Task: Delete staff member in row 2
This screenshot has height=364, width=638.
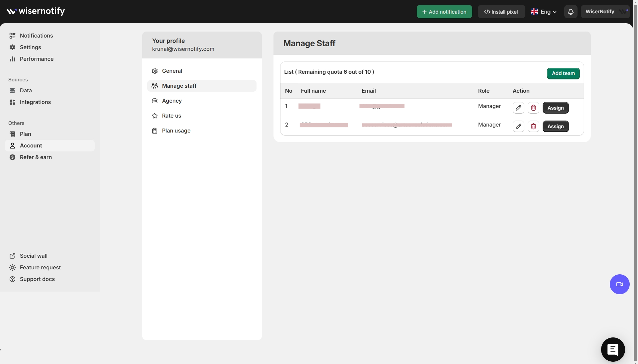Action: point(533,127)
